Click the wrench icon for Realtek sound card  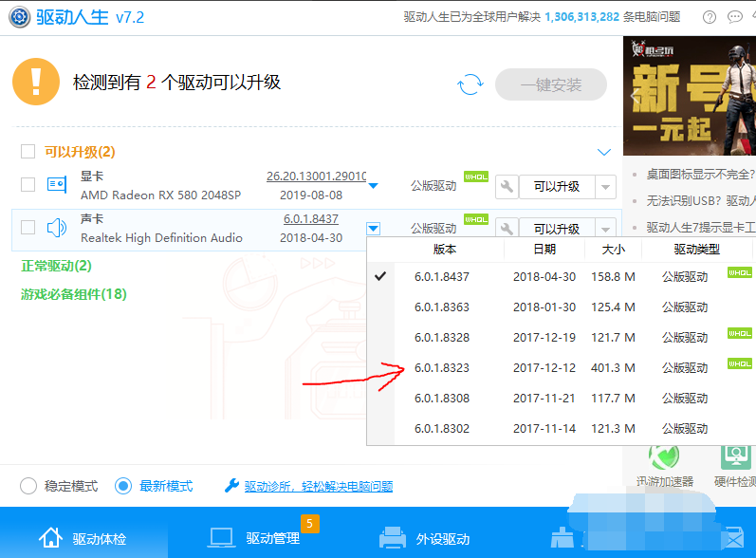507,229
